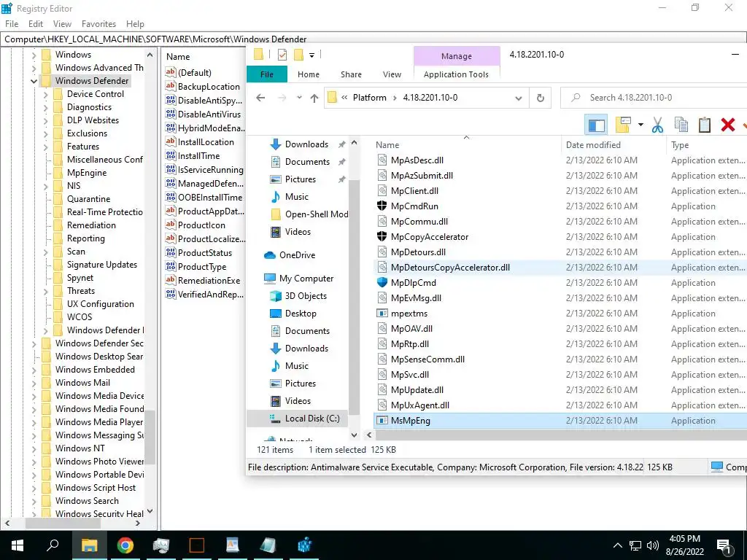Open Registry Editor Favorites menu

[x=98, y=24]
